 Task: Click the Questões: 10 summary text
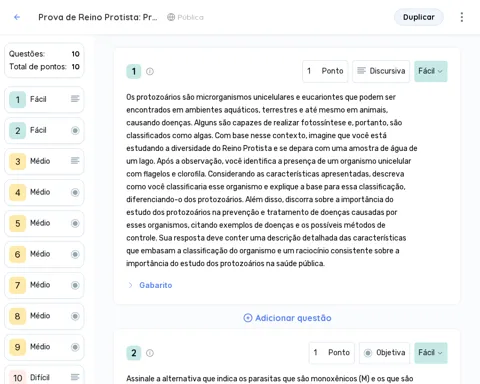(x=44, y=54)
